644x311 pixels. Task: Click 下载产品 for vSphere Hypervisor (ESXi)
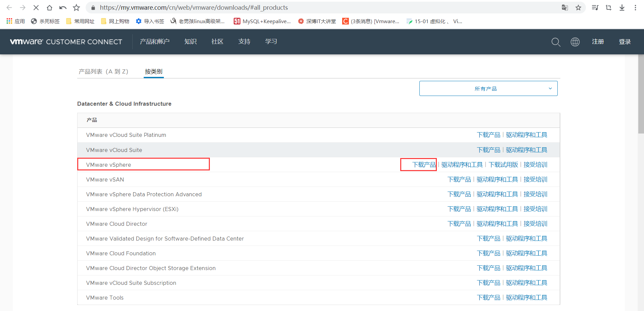[x=459, y=209]
